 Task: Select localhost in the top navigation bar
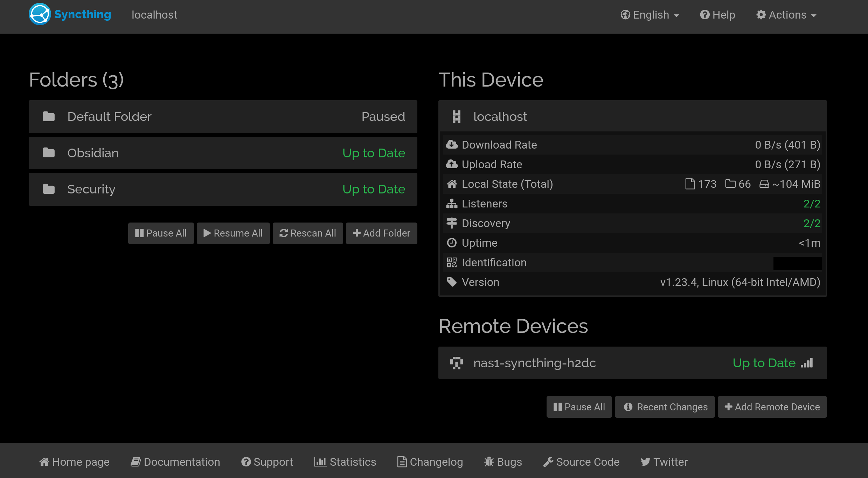coord(154,15)
